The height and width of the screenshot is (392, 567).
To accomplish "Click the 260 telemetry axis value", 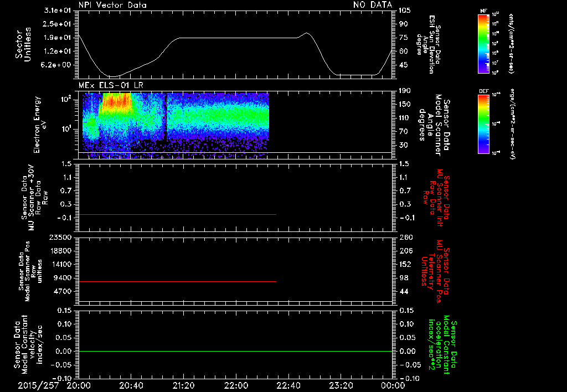I will [405, 238].
